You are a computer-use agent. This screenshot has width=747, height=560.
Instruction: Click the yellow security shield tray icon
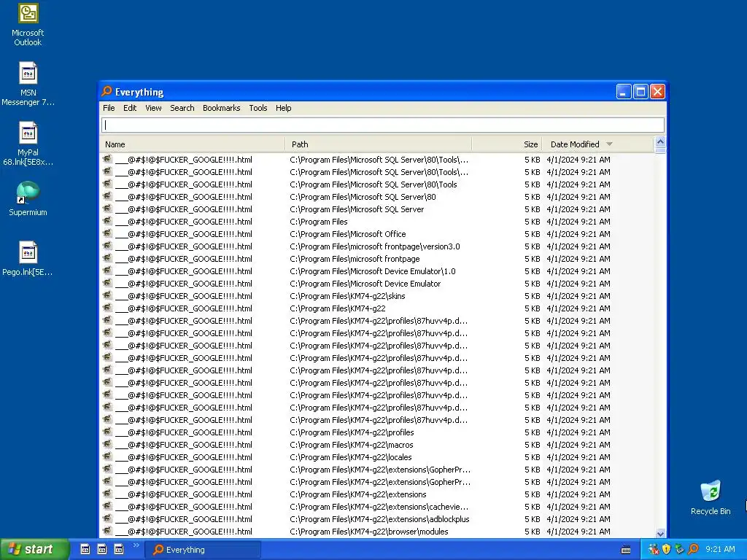[x=667, y=549]
